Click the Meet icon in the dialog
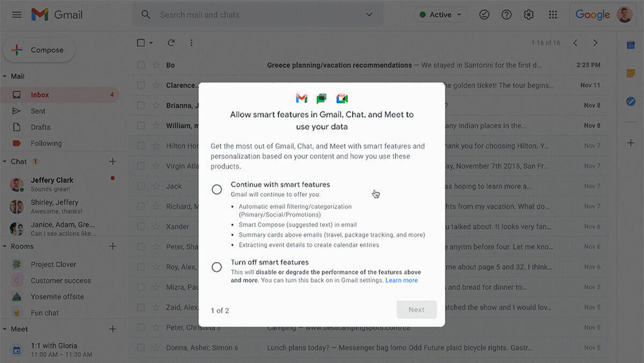Image resolution: width=644 pixels, height=363 pixels. pos(342,98)
